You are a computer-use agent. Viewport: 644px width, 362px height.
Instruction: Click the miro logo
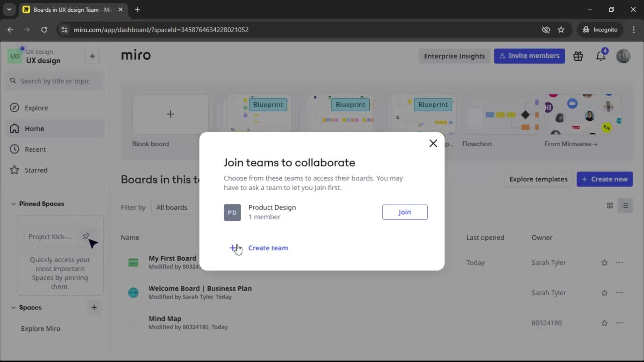tap(136, 55)
